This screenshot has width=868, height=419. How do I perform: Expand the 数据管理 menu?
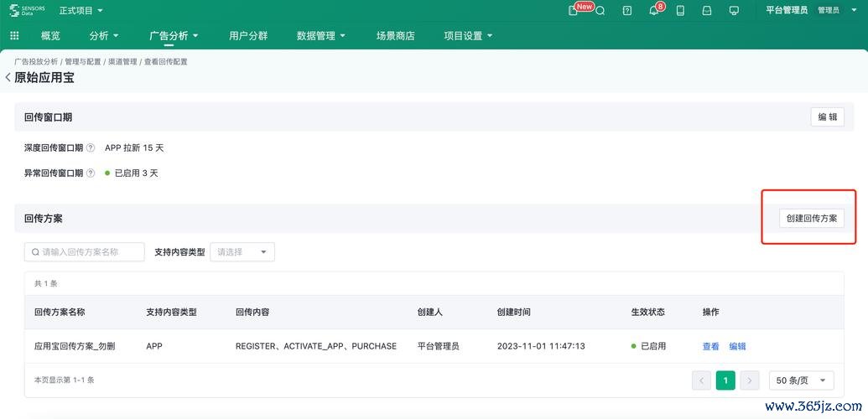[x=321, y=36]
